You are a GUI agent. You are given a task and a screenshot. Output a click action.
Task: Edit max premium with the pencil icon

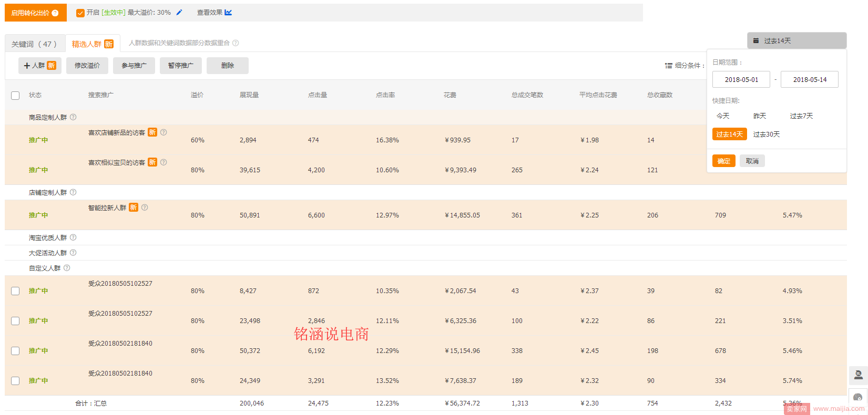pyautogui.click(x=179, y=13)
